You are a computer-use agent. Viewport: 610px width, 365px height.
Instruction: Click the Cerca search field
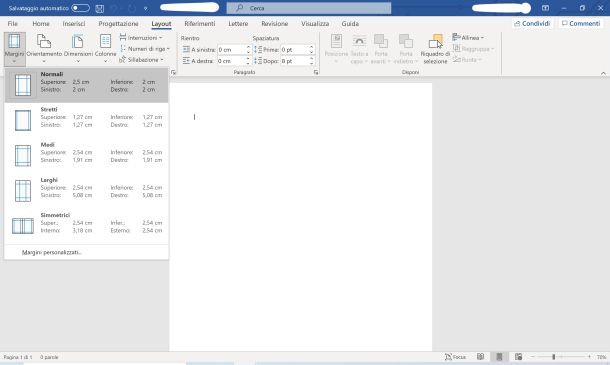click(x=309, y=8)
